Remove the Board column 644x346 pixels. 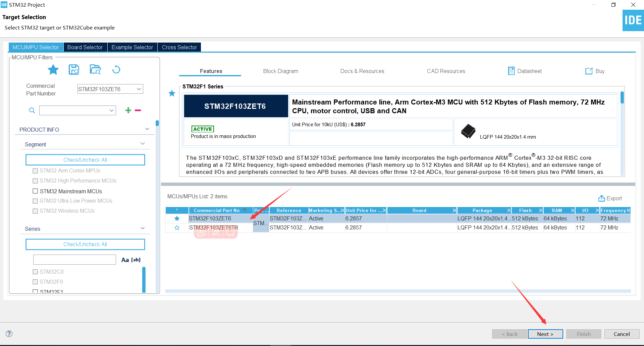454,210
